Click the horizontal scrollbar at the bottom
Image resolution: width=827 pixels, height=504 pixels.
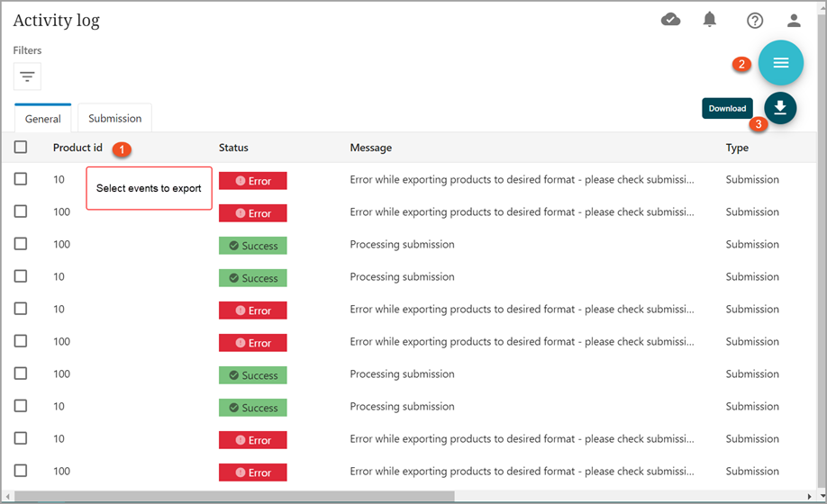pos(234,496)
